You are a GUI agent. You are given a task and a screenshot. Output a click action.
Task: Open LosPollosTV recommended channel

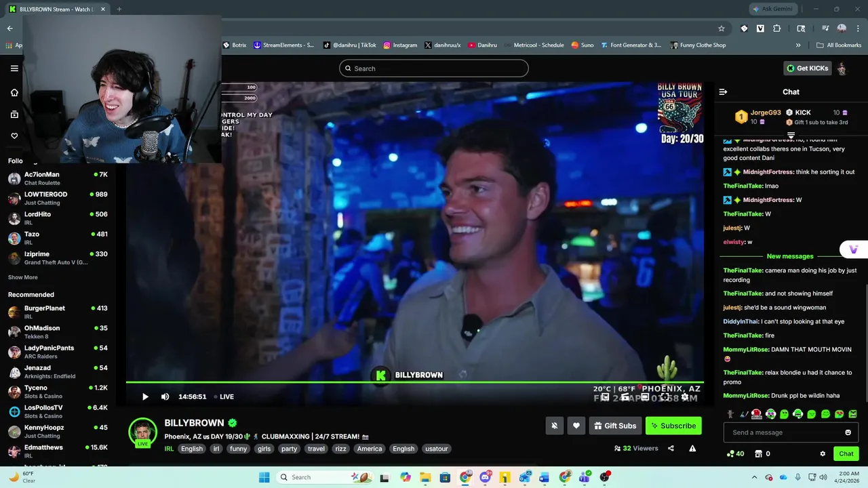(58, 411)
